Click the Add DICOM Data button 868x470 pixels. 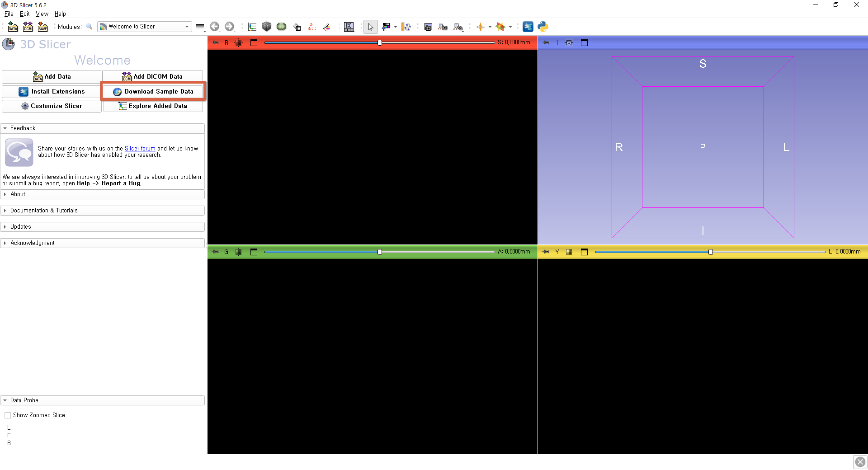[153, 76]
